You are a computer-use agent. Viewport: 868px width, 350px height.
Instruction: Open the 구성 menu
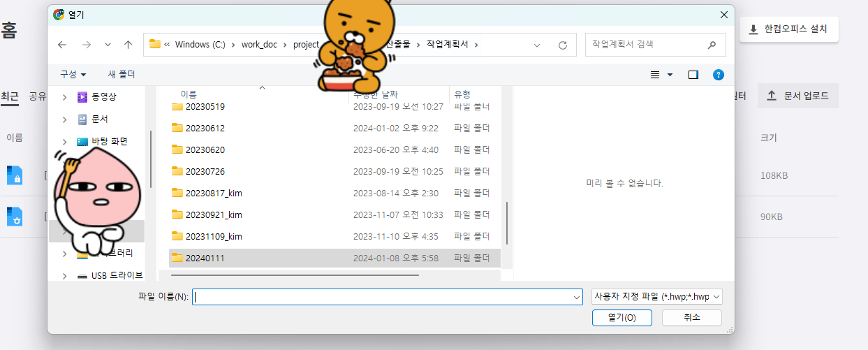tap(73, 74)
